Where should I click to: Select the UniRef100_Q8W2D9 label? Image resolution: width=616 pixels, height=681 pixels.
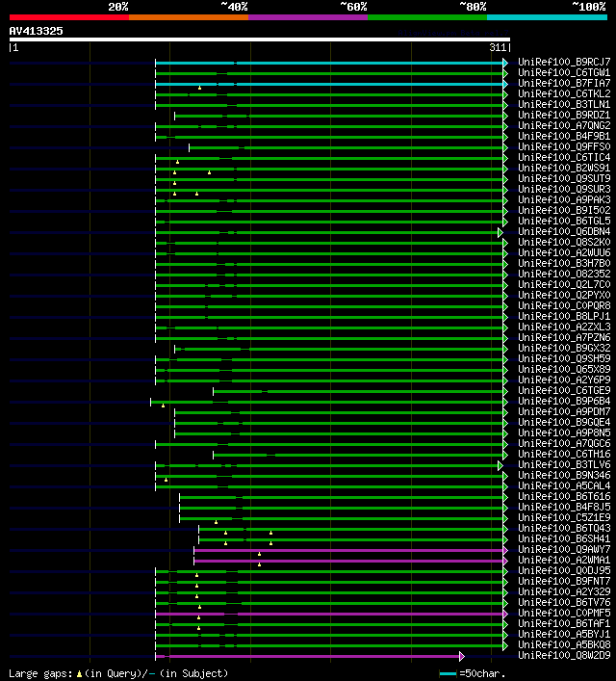click(564, 655)
